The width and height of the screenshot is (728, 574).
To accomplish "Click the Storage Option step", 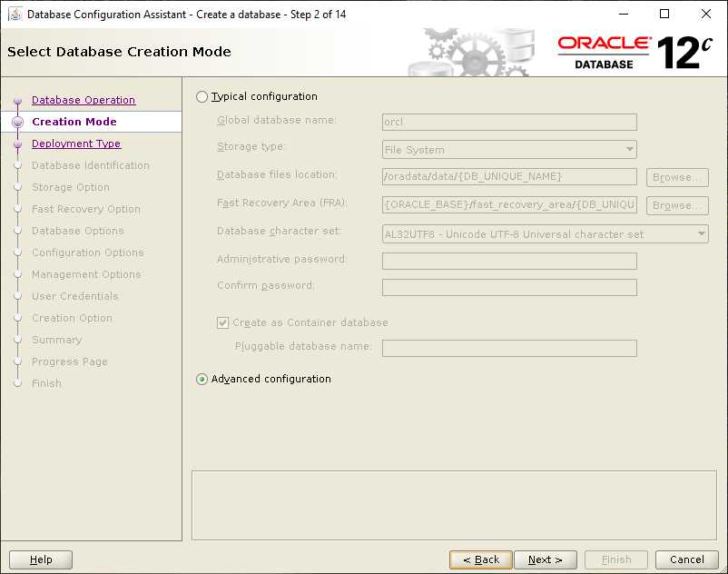I will pyautogui.click(x=71, y=187).
